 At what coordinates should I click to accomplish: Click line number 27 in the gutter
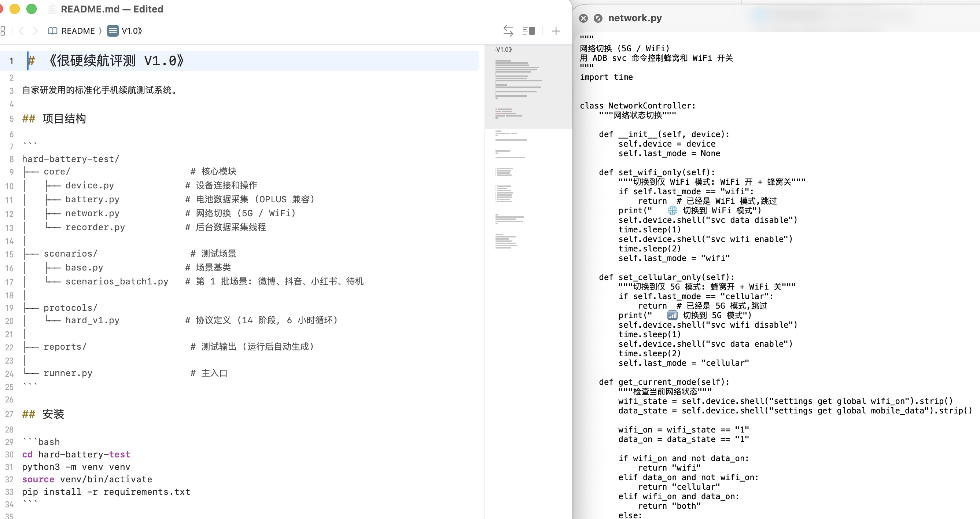[x=10, y=414]
